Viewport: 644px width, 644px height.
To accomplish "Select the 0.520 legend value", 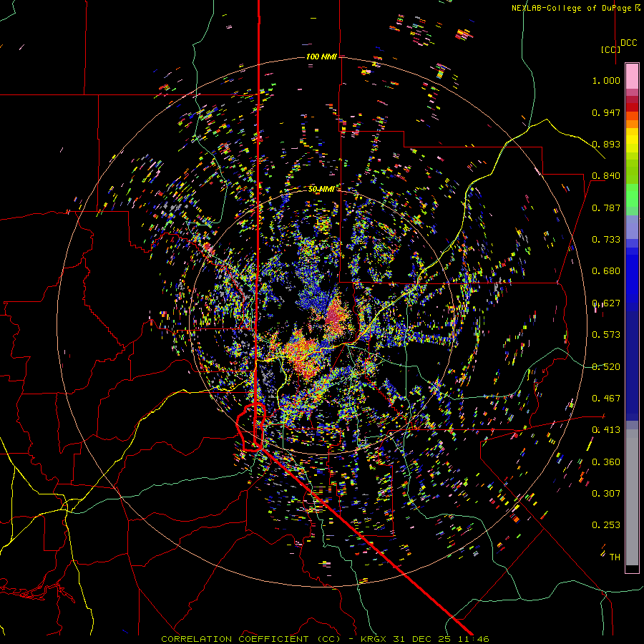I will click(606, 366).
